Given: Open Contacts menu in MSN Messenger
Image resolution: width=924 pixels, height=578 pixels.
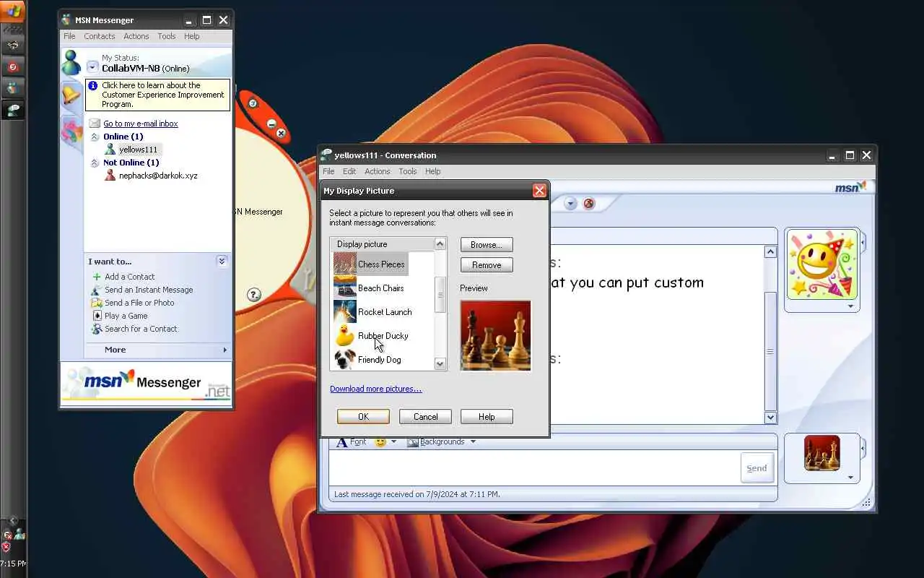Looking at the screenshot, I should (99, 36).
